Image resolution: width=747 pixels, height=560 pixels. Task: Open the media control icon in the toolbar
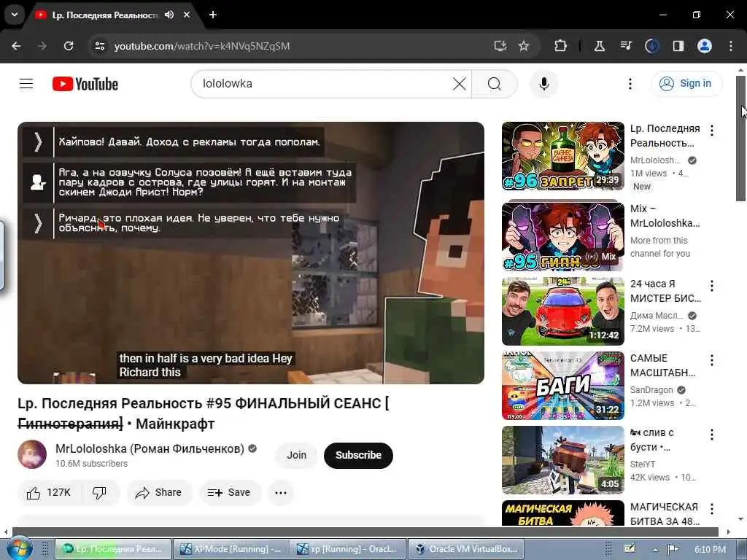point(626,46)
